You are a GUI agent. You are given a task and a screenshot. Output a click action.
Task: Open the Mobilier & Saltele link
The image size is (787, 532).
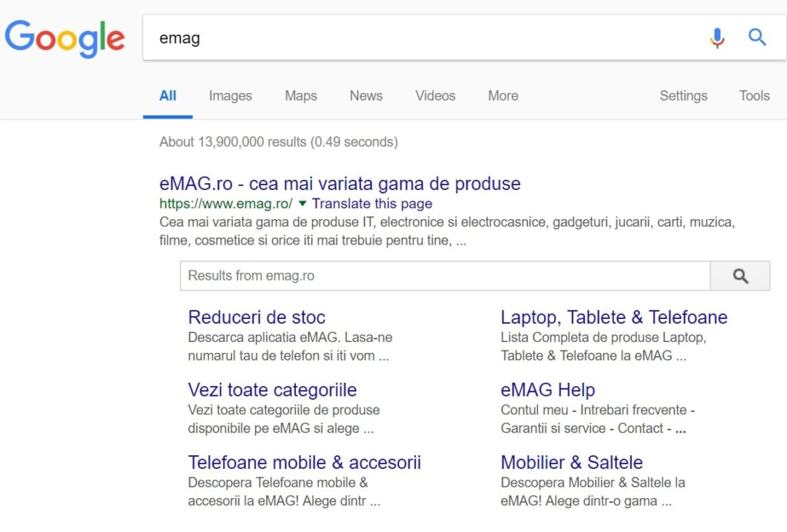point(571,463)
